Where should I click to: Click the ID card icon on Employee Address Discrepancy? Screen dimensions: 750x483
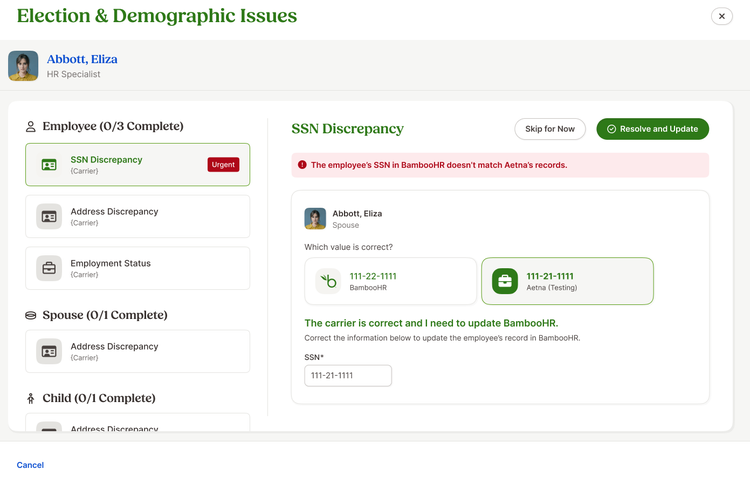pos(49,217)
